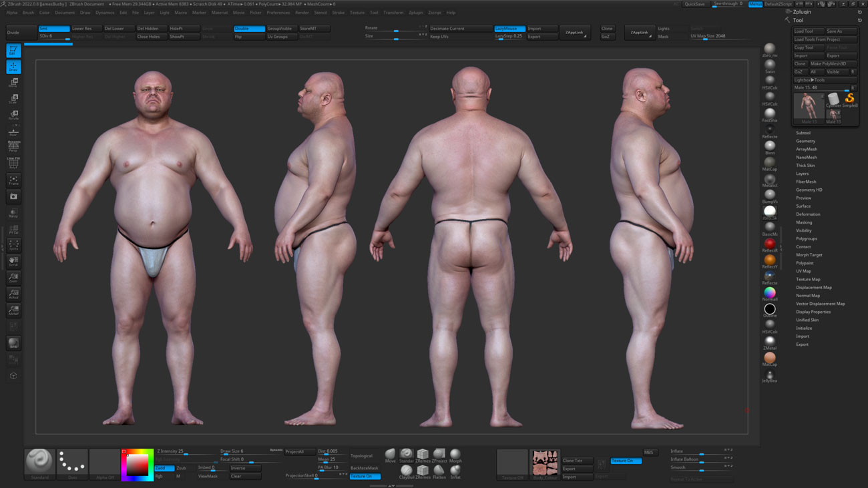Viewport: 868px width, 488px height.
Task: Open the Zplugin menu
Action: tap(416, 12)
